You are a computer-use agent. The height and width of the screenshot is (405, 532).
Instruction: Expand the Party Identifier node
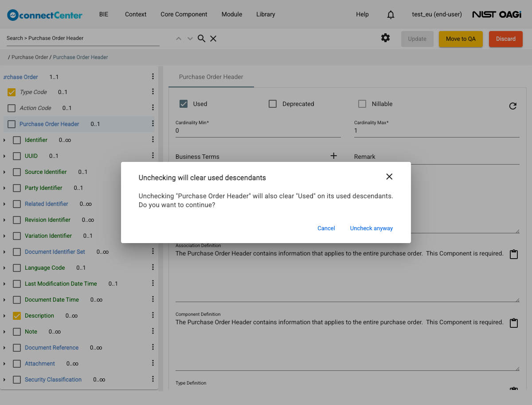point(4,188)
